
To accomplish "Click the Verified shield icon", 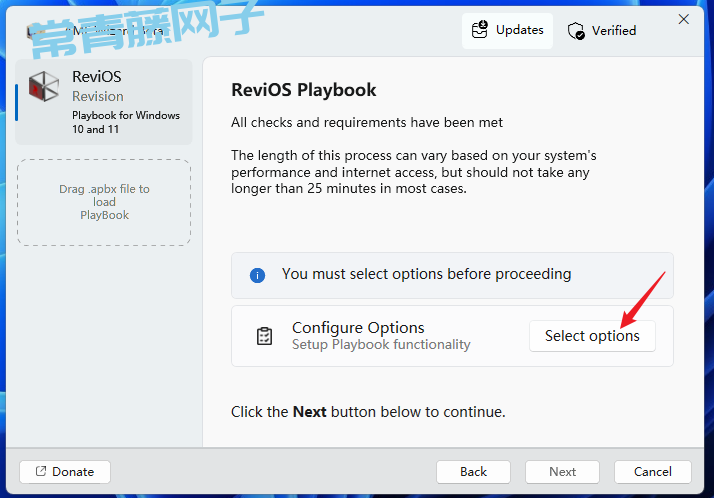I will [576, 31].
